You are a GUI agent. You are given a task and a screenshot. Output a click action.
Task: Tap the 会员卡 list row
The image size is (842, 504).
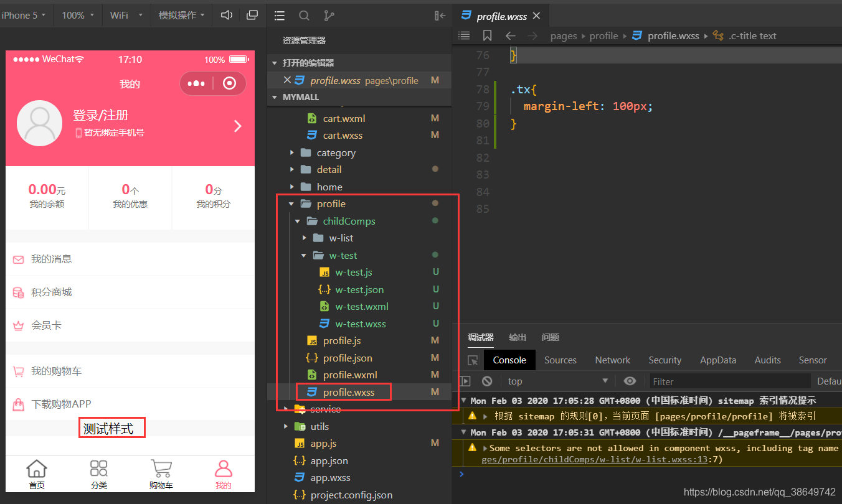[130, 325]
